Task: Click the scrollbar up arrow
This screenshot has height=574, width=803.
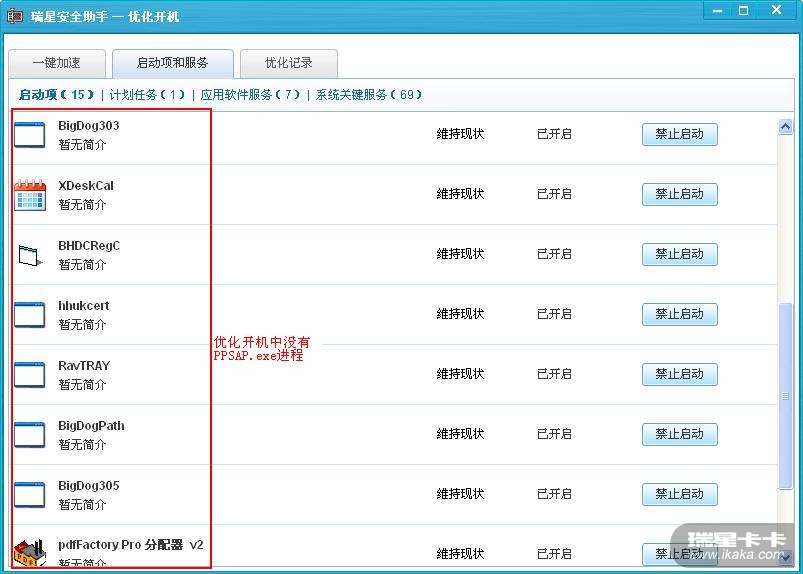Action: (785, 126)
